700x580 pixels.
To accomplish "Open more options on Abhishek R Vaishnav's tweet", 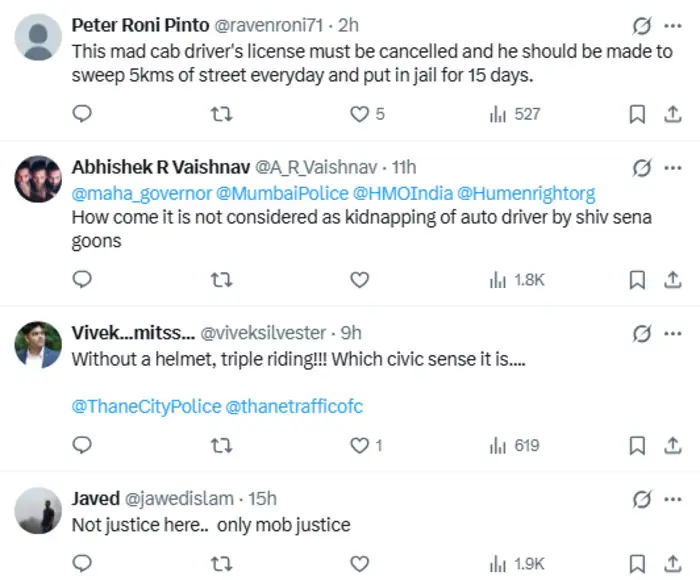I will click(673, 168).
